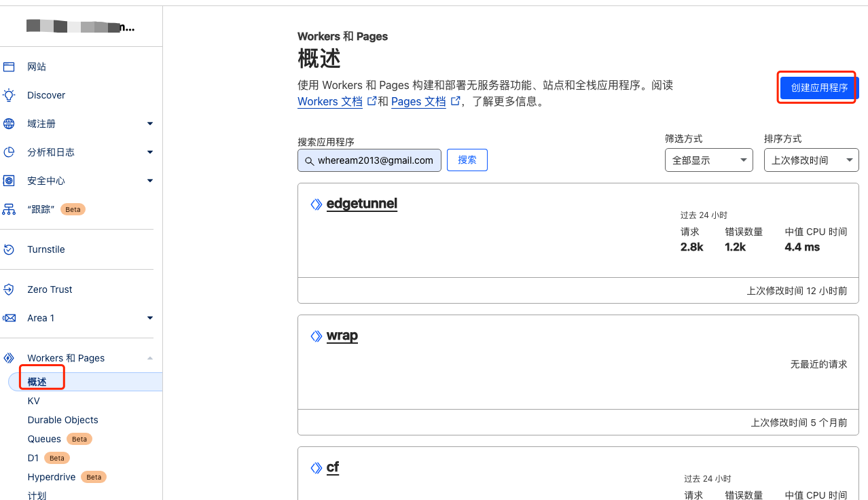
Task: Open Queues in the sidebar
Action: pyautogui.click(x=44, y=439)
